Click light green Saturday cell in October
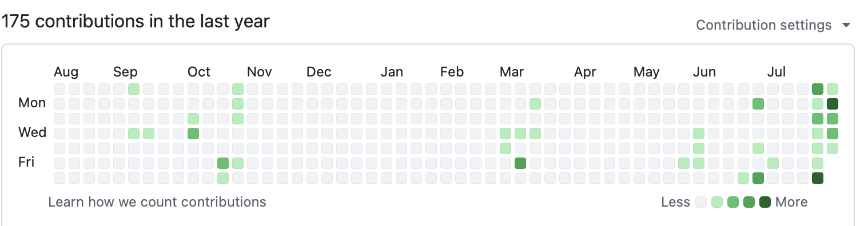Image resolution: width=868 pixels, height=226 pixels. [223, 178]
